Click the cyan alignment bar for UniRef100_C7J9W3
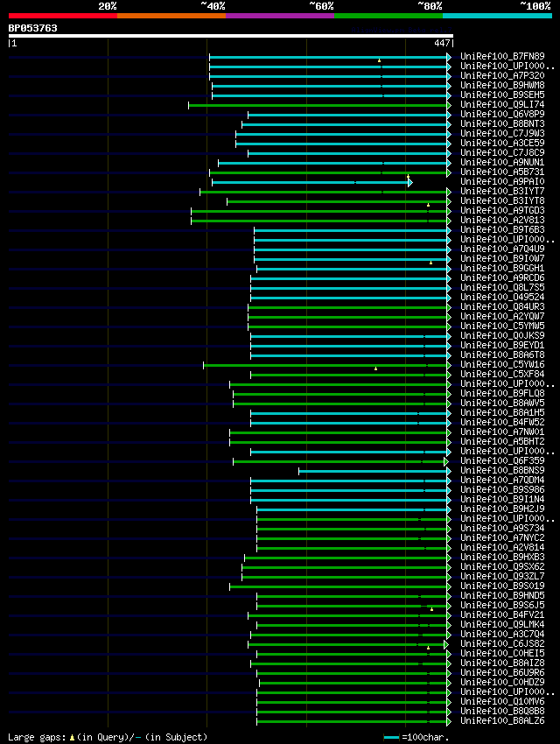This screenshot has height=744, width=560. click(x=341, y=134)
